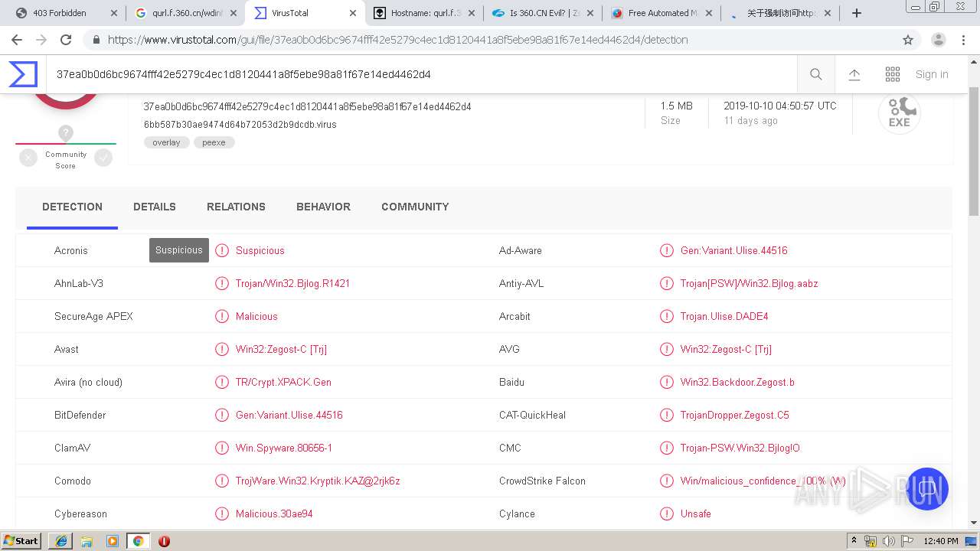The image size is (980, 551).
Task: Switch to the COMMUNITY tab
Action: pos(415,207)
